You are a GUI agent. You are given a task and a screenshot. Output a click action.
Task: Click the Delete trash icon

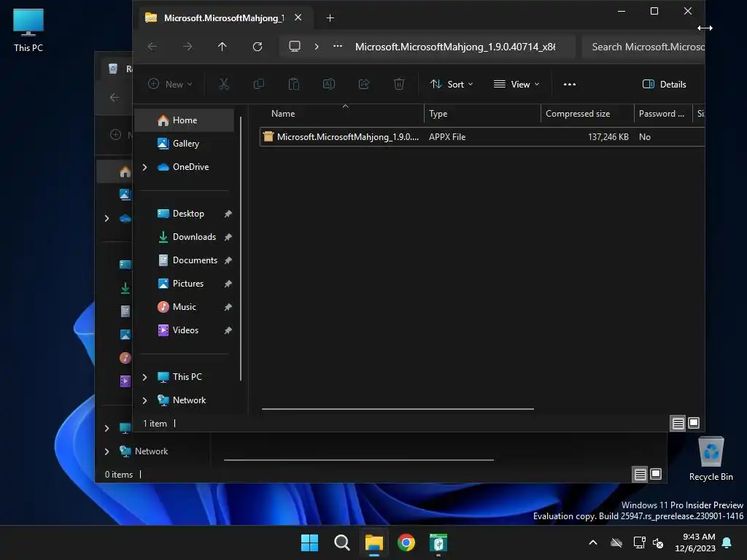[399, 85]
